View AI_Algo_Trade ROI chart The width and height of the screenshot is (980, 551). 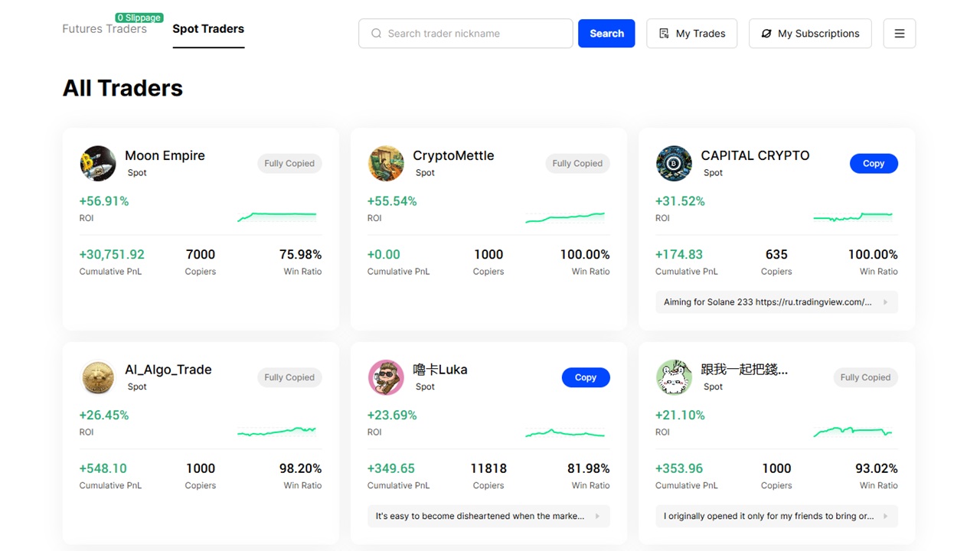point(277,432)
